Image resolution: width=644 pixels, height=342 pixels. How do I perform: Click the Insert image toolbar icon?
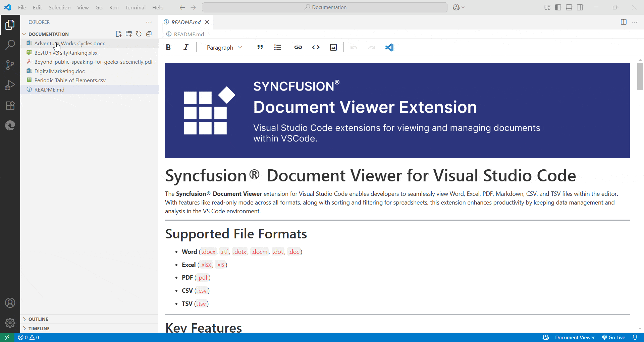333,47
